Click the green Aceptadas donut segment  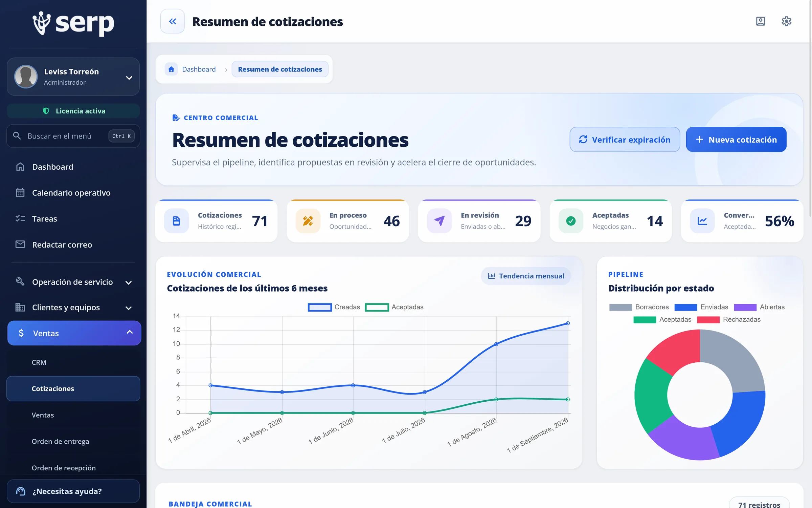(x=651, y=396)
